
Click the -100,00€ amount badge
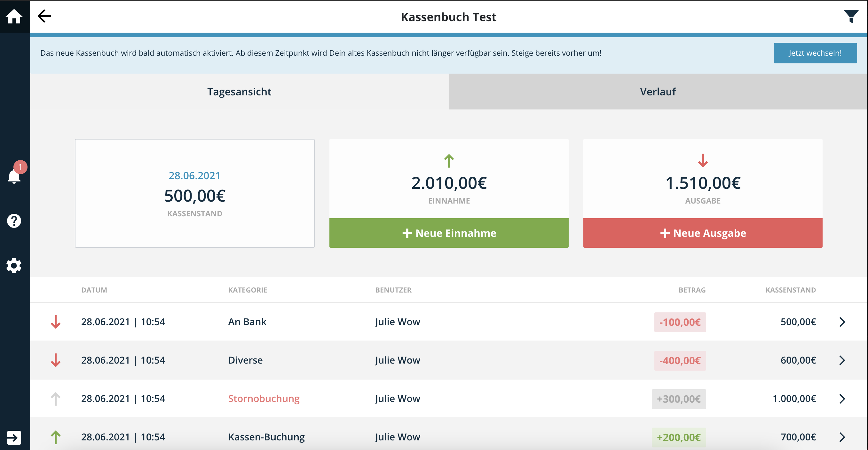point(680,322)
